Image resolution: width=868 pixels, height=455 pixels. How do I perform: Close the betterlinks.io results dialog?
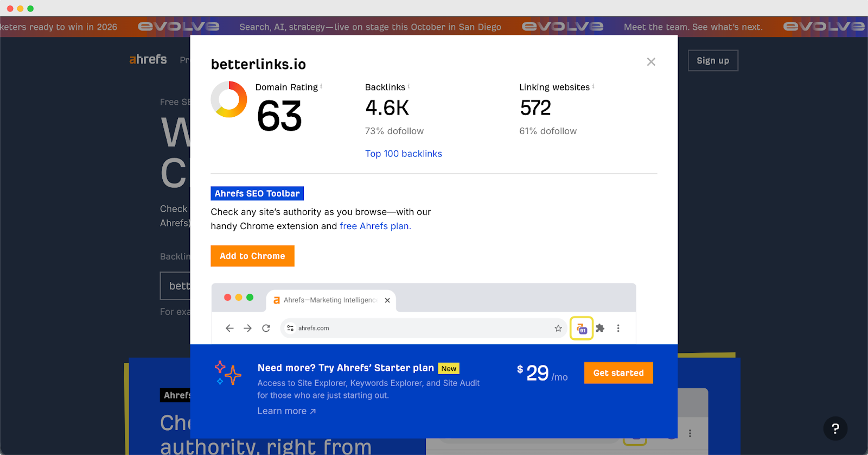(651, 62)
